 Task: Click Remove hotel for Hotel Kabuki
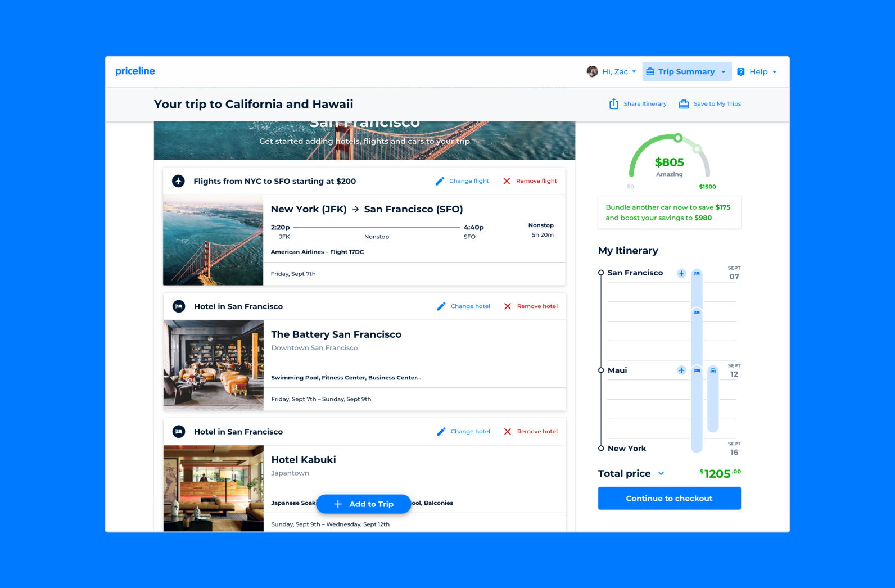[537, 432]
